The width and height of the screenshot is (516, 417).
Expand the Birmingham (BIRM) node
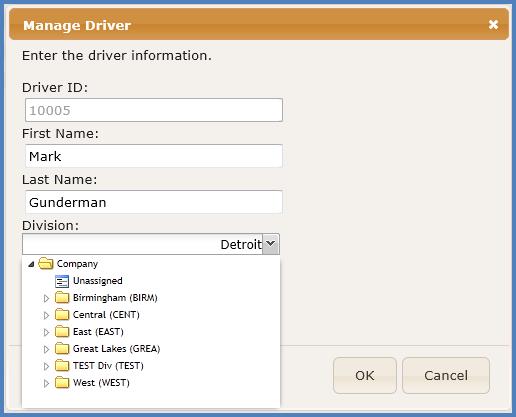[46, 298]
